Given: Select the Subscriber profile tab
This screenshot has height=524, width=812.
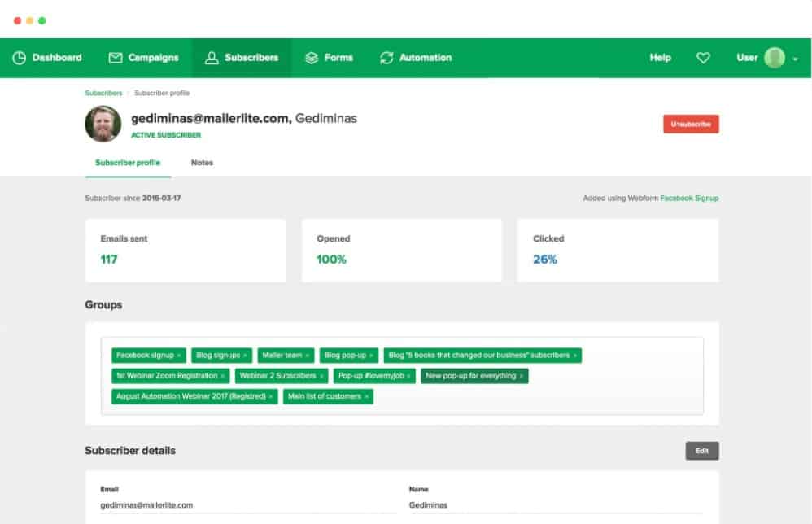Looking at the screenshot, I should pos(128,163).
